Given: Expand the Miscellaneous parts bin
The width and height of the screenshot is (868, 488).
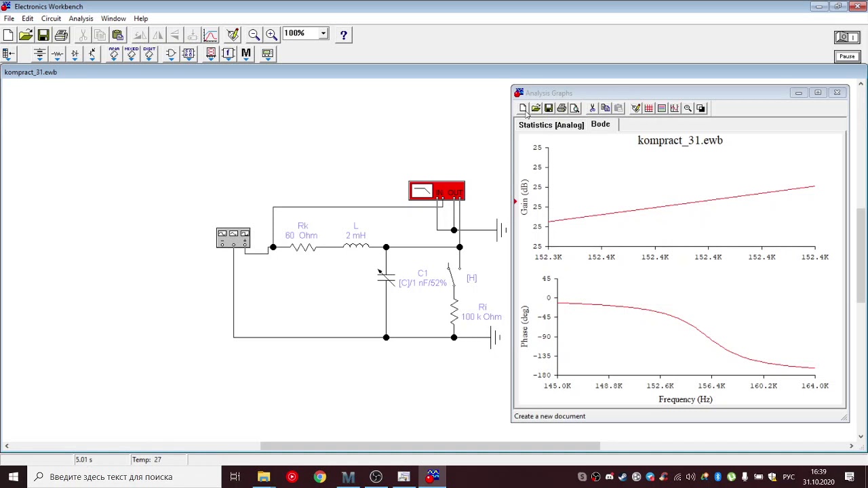Looking at the screenshot, I should click(245, 54).
